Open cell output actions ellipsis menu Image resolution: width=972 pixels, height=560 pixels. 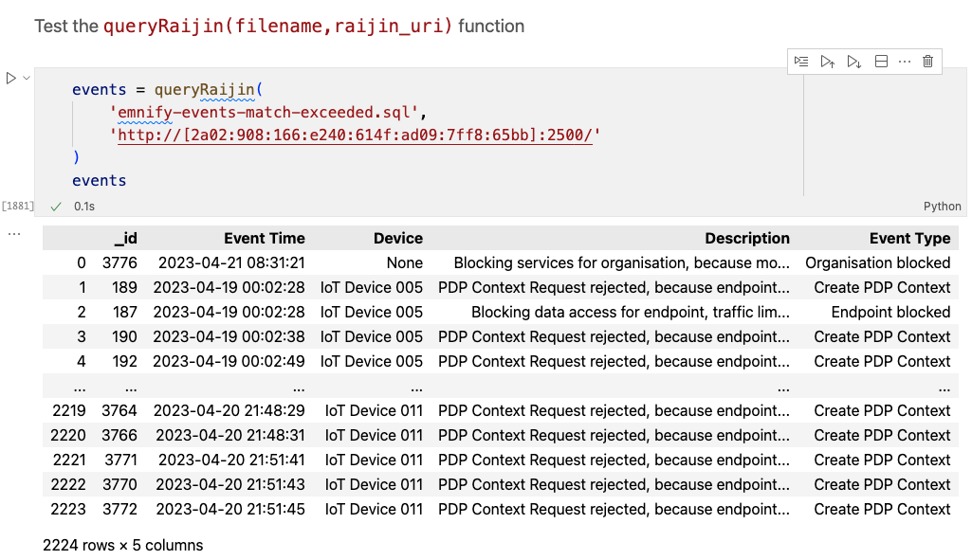[x=13, y=233]
